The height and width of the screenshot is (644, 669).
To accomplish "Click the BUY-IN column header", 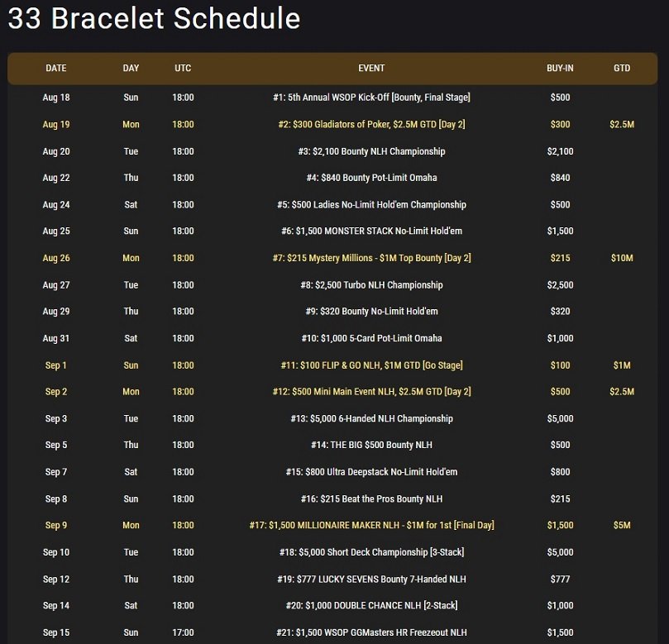I will click(x=560, y=69).
